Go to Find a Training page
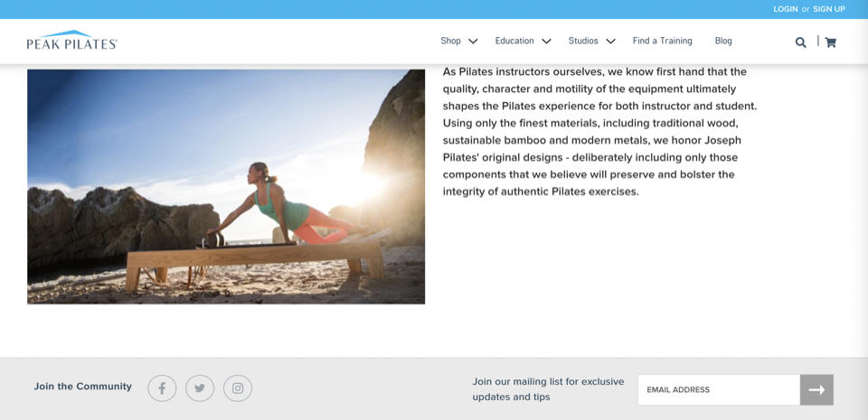The height and width of the screenshot is (420, 868). [662, 41]
